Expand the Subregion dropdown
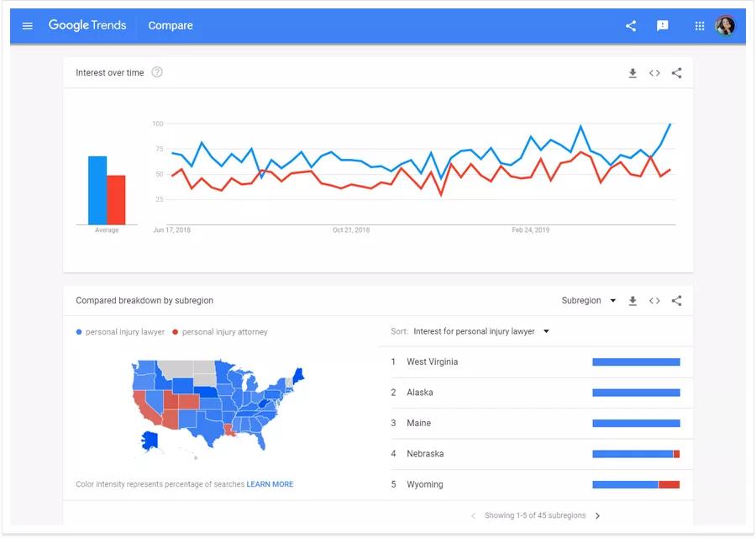This screenshot has height=538, width=756. tap(588, 301)
